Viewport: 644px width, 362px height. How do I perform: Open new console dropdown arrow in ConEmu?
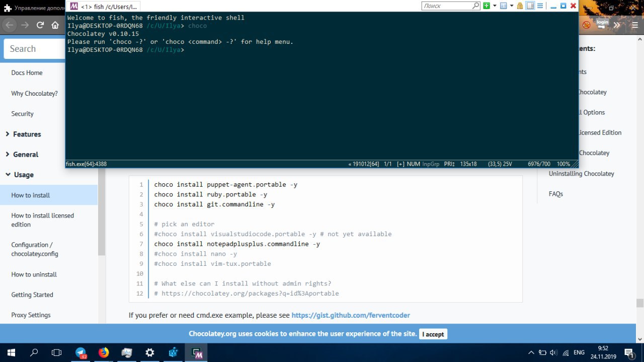[x=495, y=6]
